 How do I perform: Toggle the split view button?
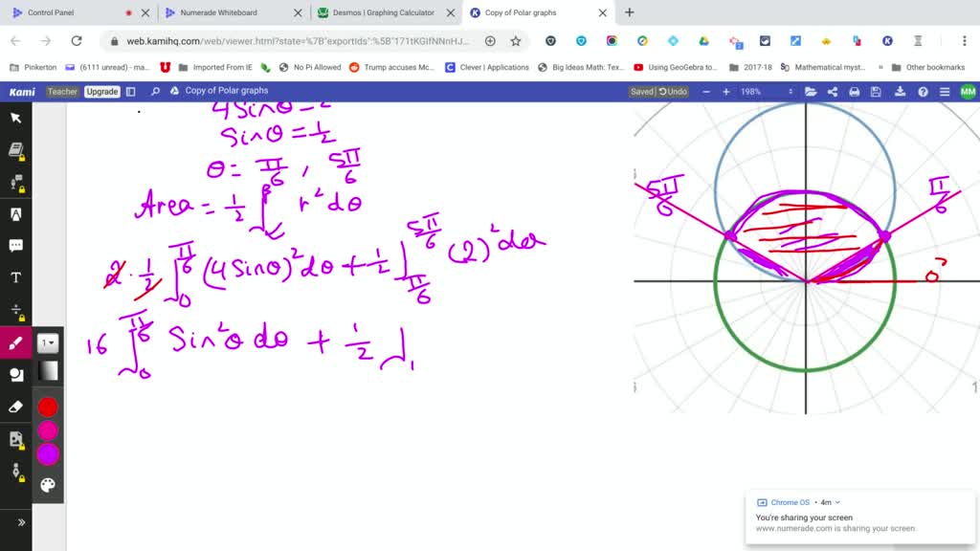[x=129, y=91]
